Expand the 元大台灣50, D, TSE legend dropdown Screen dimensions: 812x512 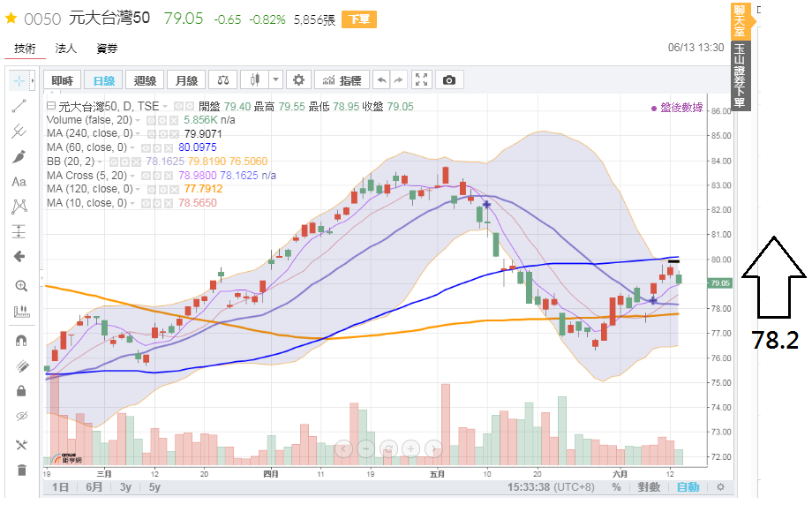tap(165, 106)
